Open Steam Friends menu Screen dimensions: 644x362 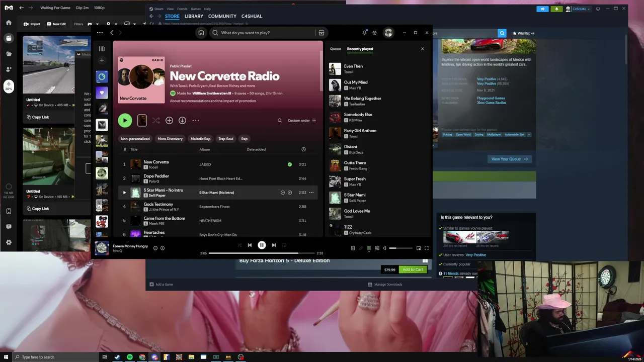click(x=182, y=9)
